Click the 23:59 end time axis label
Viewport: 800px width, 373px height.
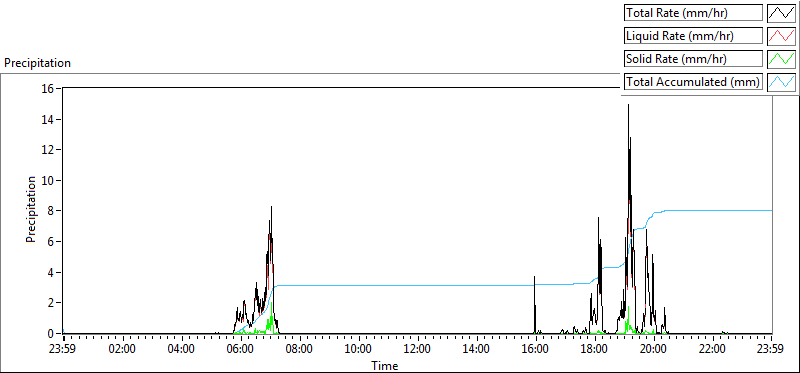click(770, 350)
